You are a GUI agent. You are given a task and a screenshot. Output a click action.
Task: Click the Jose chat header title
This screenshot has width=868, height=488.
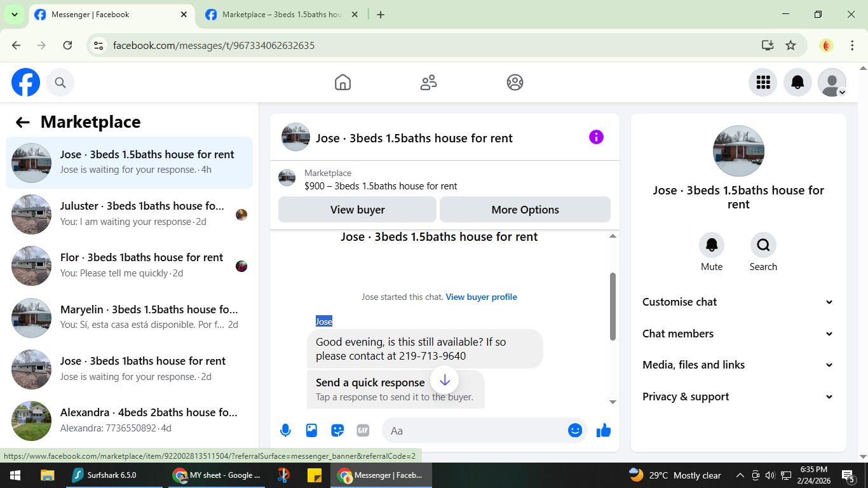tap(414, 138)
